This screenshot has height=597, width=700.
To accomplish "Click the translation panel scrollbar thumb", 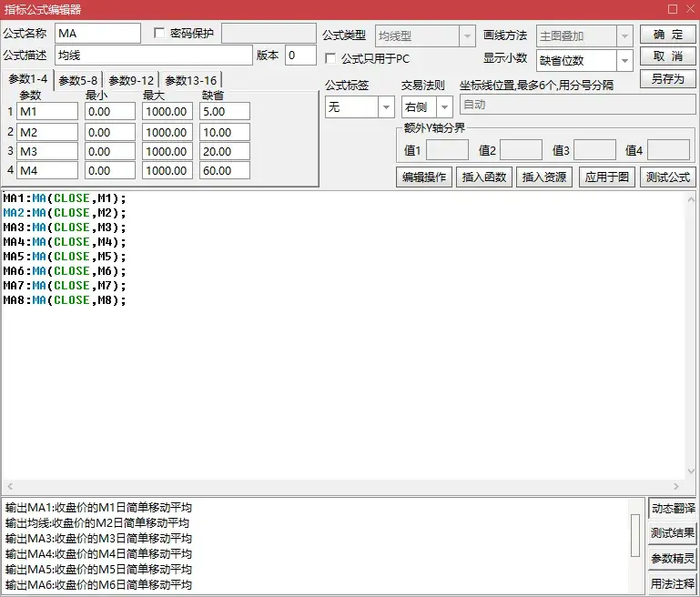I will click(635, 535).
